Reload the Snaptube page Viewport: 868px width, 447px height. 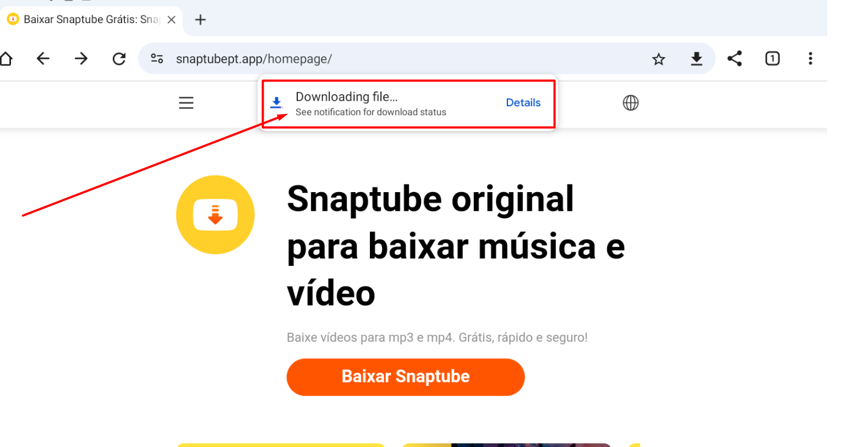(x=119, y=58)
